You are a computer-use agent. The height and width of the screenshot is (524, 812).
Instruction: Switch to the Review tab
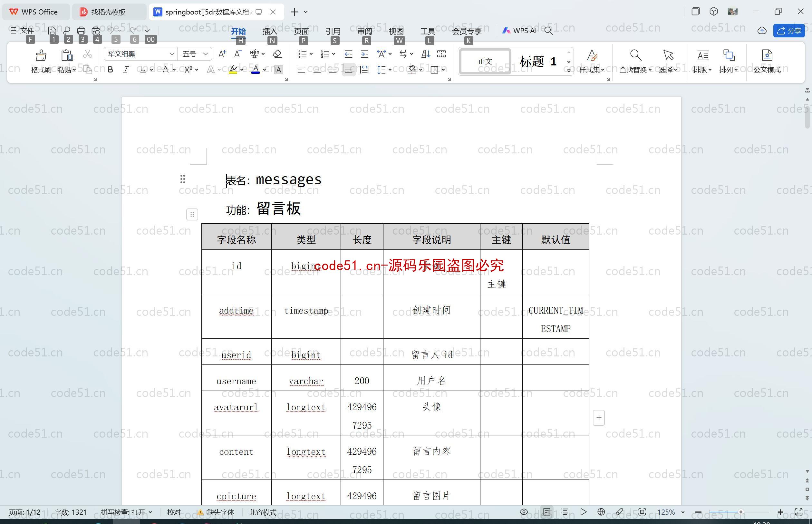tap(365, 31)
